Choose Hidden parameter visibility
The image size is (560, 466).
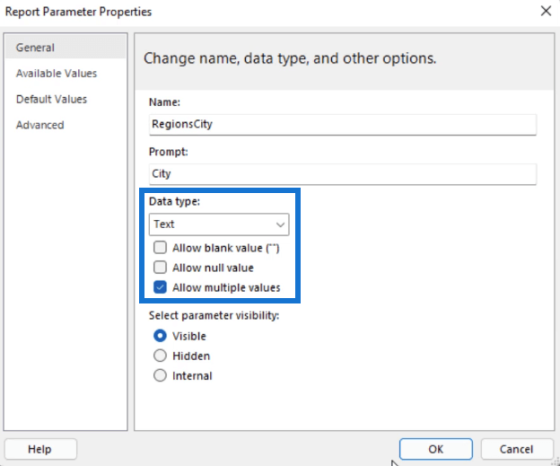pos(160,356)
